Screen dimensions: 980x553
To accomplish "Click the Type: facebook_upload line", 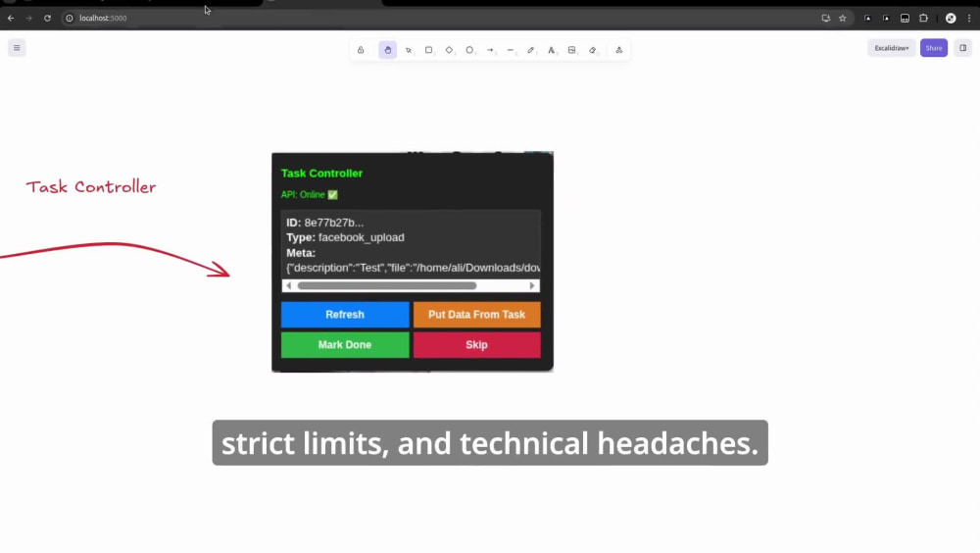I will tap(345, 237).
